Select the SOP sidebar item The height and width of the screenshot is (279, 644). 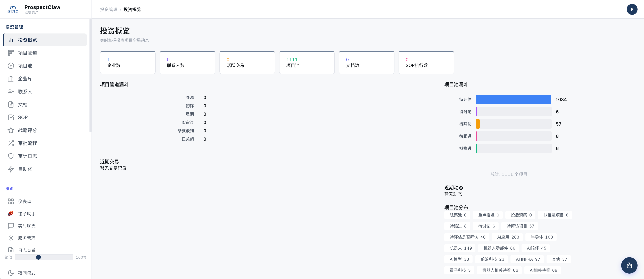tap(23, 117)
